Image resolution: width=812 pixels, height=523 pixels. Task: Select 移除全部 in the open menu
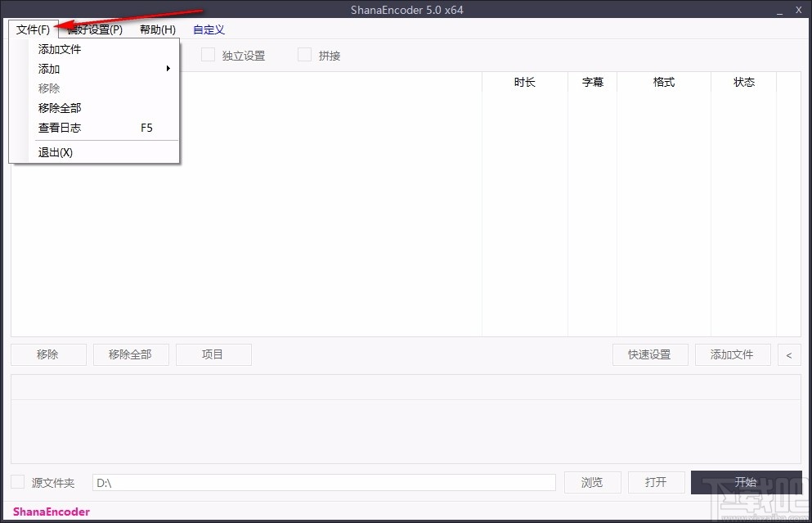(59, 108)
